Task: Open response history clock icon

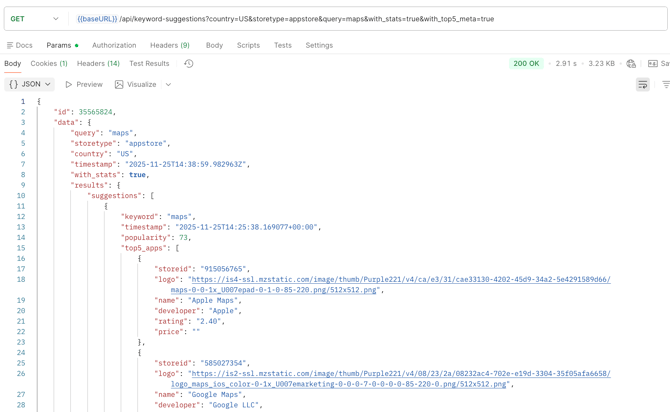Action: (188, 64)
